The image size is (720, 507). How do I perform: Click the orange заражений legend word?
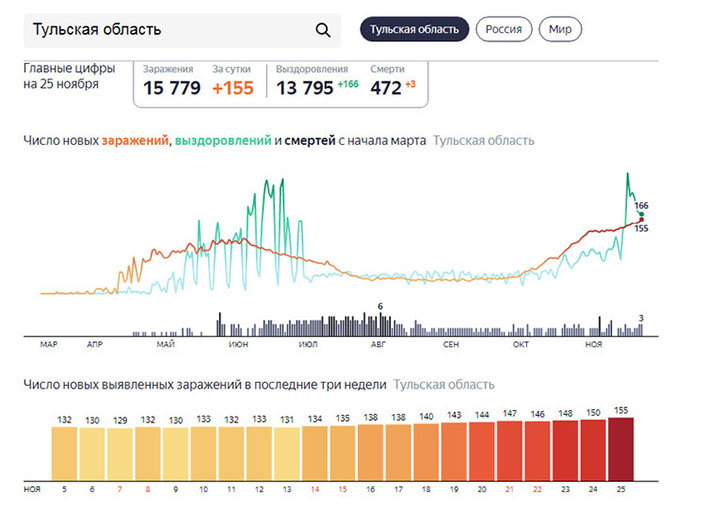[x=134, y=141]
